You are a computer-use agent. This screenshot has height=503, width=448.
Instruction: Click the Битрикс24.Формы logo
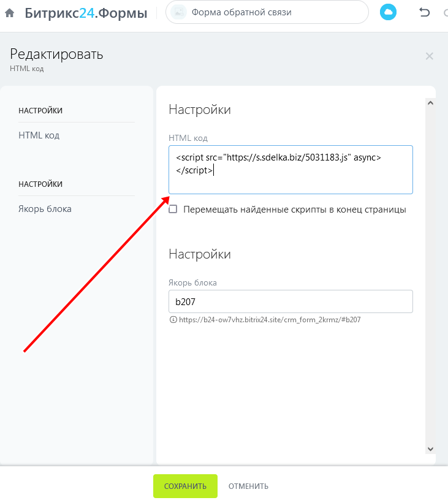point(86,12)
